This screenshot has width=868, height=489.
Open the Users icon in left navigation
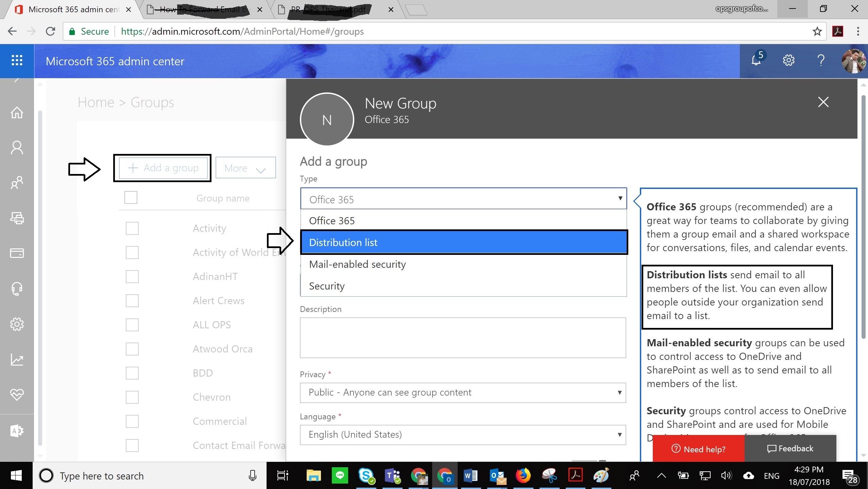click(x=17, y=147)
